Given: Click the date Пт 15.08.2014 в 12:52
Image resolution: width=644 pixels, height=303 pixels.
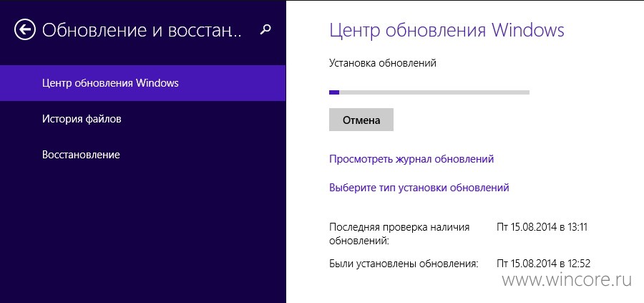Looking at the screenshot, I should coord(543,264).
